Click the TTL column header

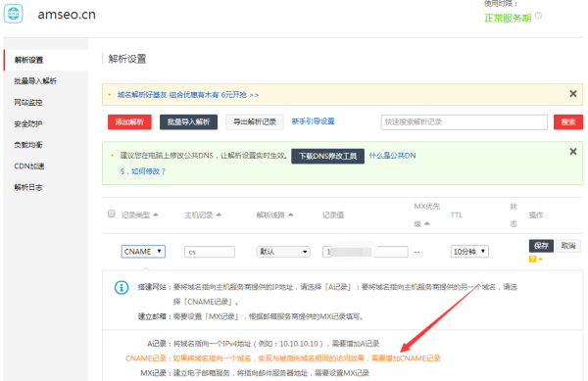(x=457, y=215)
